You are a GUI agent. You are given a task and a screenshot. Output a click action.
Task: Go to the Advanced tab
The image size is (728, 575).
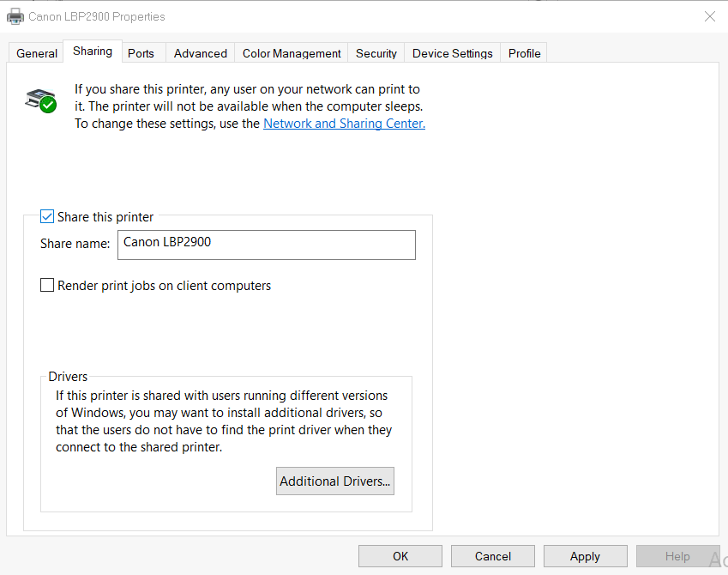[x=201, y=53]
